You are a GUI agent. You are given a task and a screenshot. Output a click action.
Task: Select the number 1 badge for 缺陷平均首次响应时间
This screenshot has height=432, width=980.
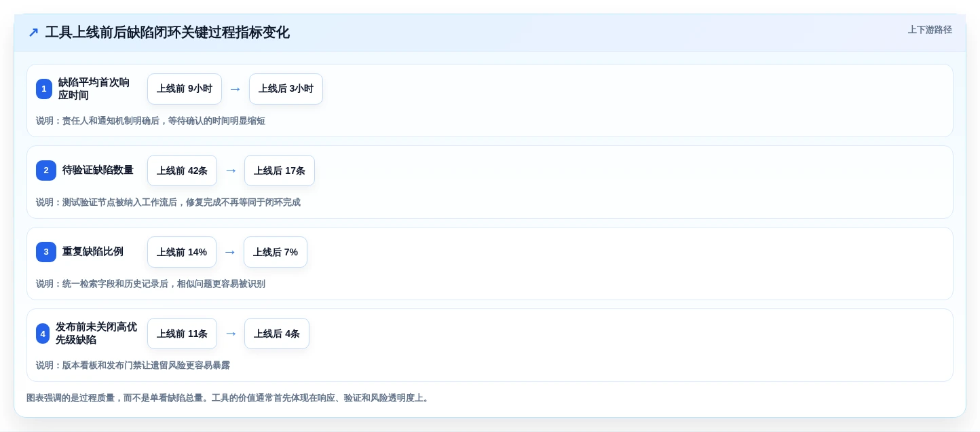click(44, 89)
